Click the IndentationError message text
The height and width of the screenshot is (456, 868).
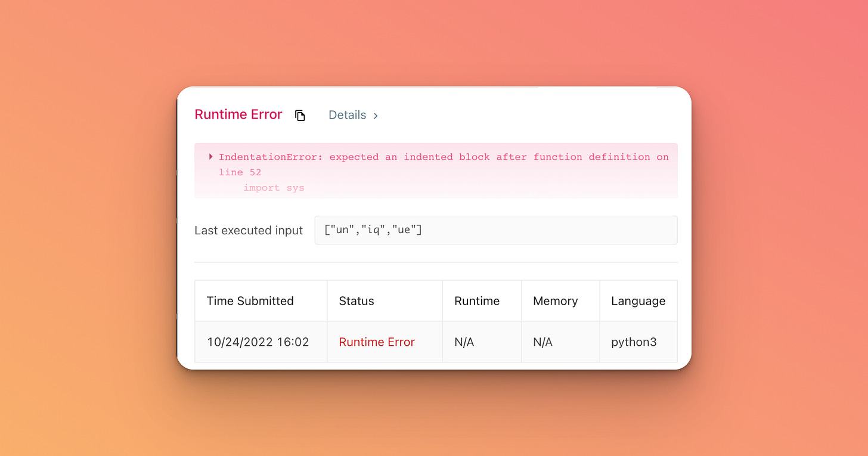tap(444, 165)
